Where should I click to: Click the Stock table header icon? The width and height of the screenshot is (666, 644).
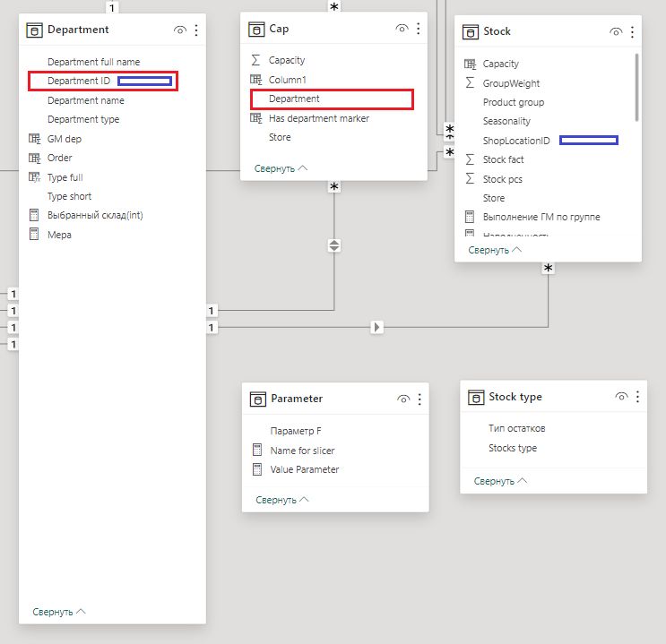[x=471, y=32]
